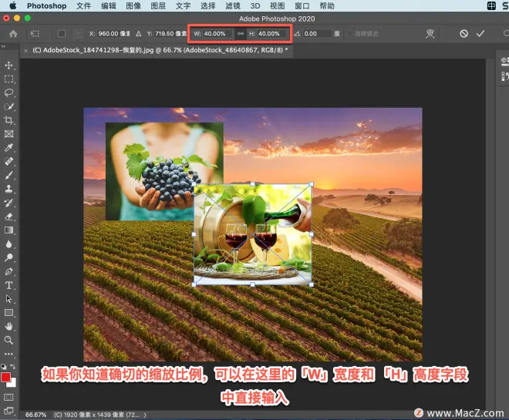Image resolution: width=509 pixels, height=420 pixels.
Task: Select the Spot Healing Brush tool
Action: click(x=8, y=162)
